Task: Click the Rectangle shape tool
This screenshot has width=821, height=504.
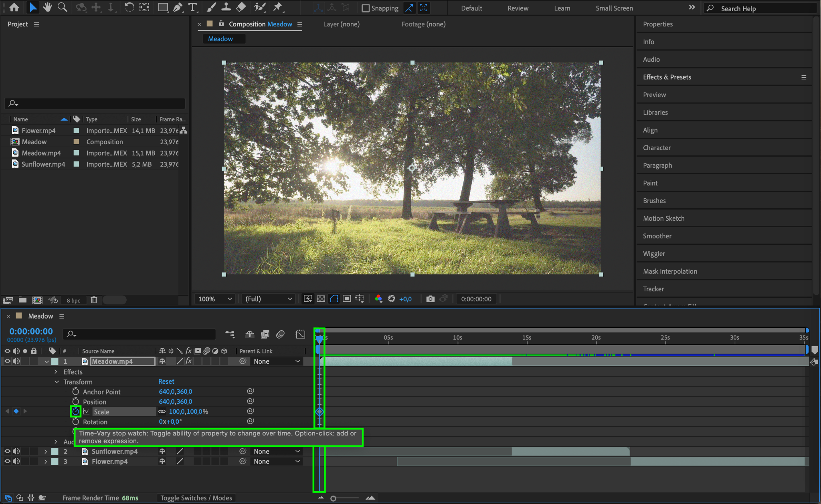Action: point(163,7)
